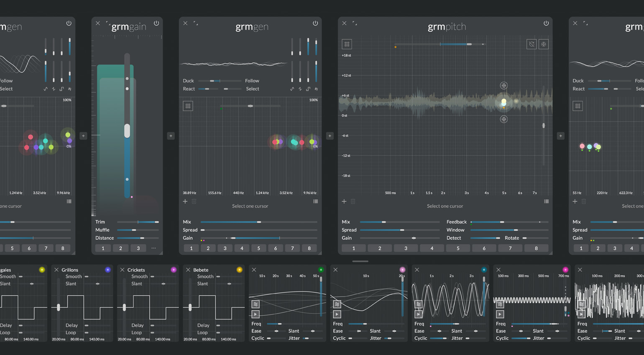The image size is (644, 355).
Task: Select square wave shape in middle grmgen
Action: (x=308, y=89)
